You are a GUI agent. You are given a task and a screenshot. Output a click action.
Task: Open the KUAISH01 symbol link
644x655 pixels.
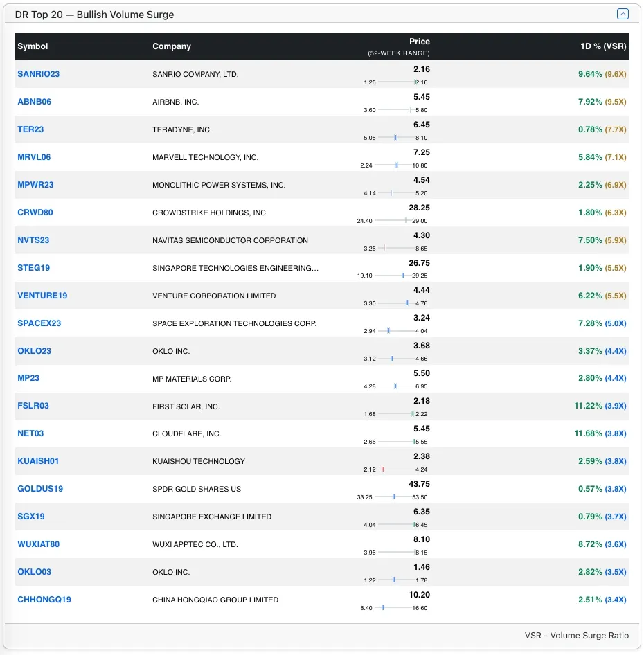tap(38, 460)
